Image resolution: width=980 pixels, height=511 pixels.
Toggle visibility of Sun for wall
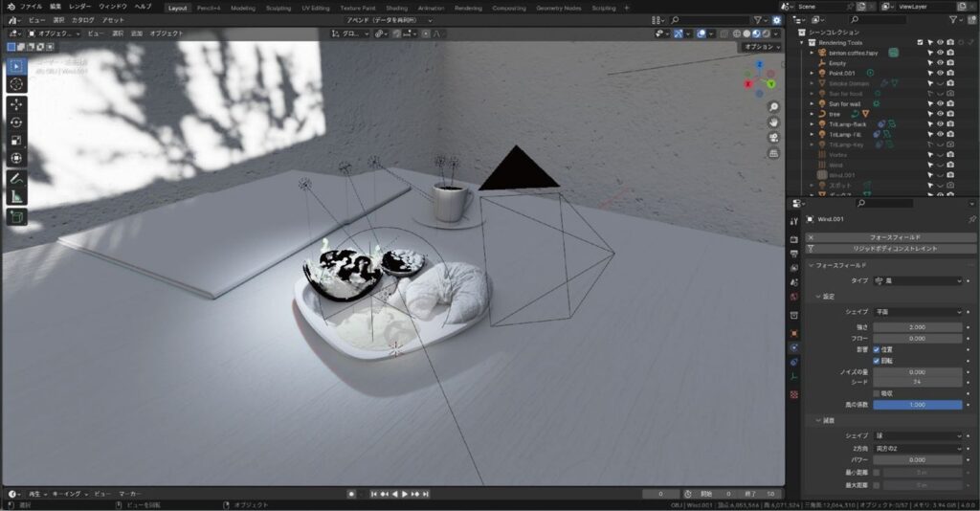(x=940, y=103)
